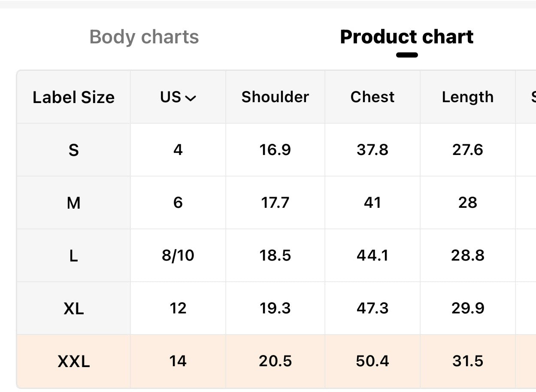Click the 31.5 length cell in XXL row

coord(468,361)
